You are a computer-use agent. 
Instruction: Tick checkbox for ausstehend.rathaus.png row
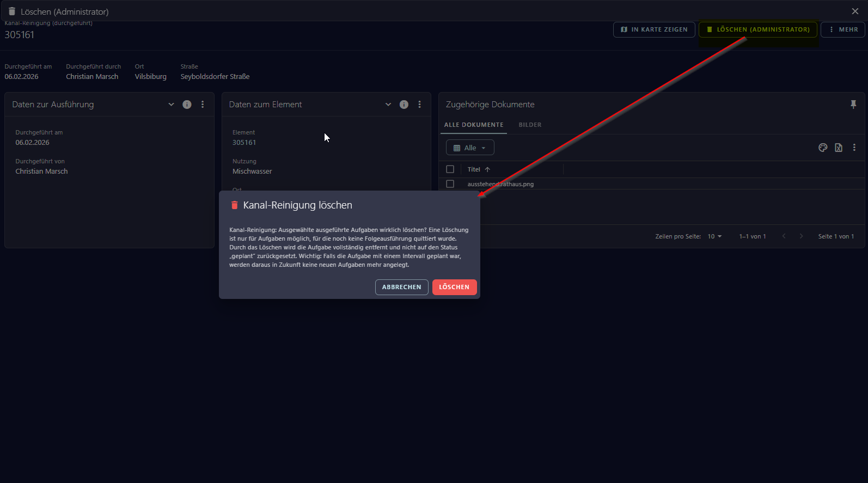(x=450, y=184)
